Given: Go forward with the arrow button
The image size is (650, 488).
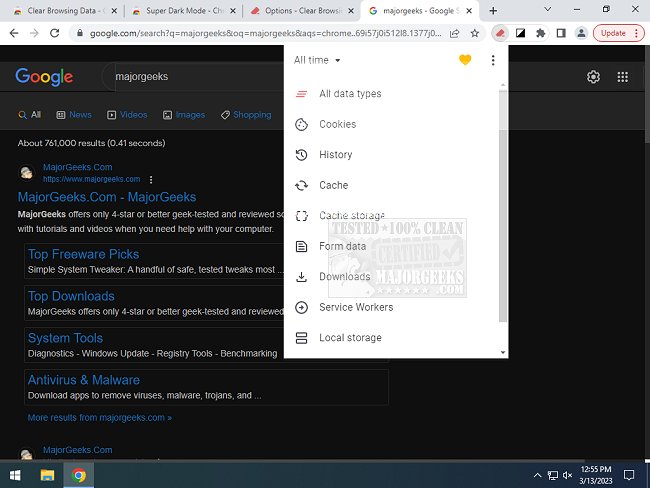Looking at the screenshot, I should tap(34, 33).
